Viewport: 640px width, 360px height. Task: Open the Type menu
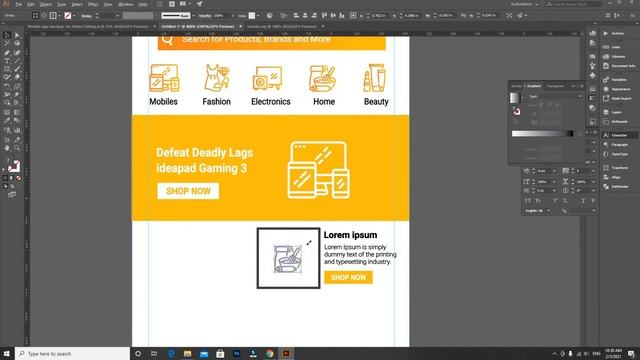61,4
